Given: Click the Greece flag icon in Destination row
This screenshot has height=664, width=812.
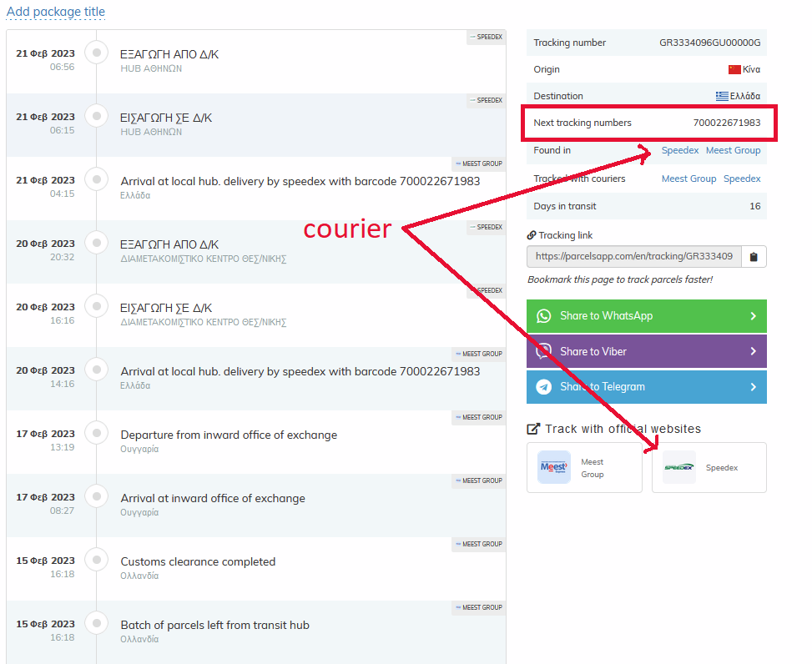Looking at the screenshot, I should tap(722, 96).
